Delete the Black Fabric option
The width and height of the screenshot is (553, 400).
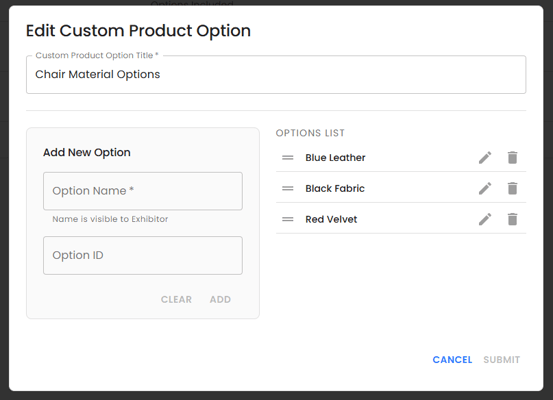click(512, 188)
